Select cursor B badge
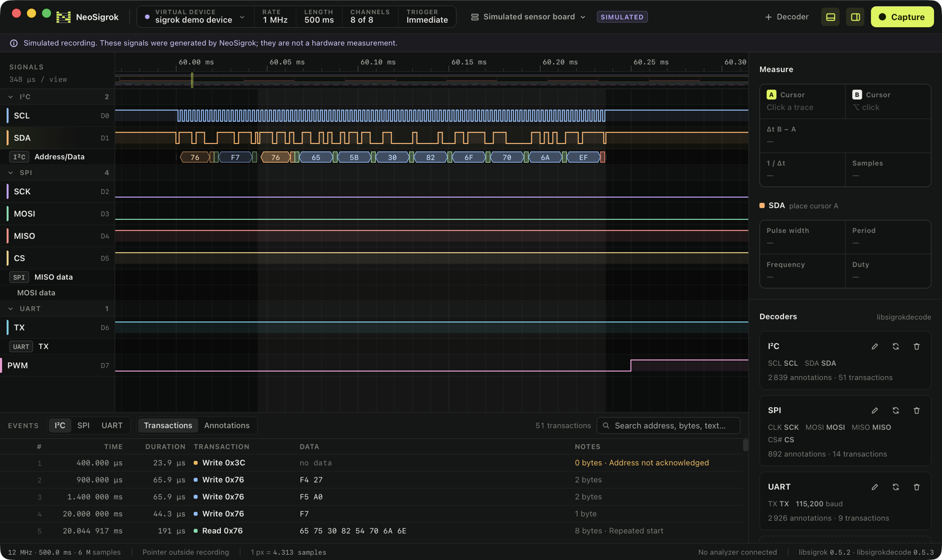The width and height of the screenshot is (942, 560). coord(857,95)
